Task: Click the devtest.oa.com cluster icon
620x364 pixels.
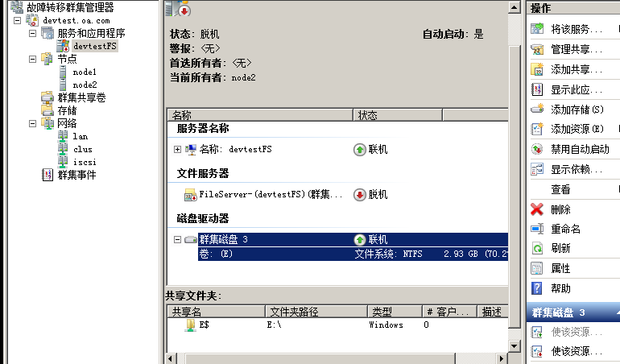Action: [x=32, y=20]
